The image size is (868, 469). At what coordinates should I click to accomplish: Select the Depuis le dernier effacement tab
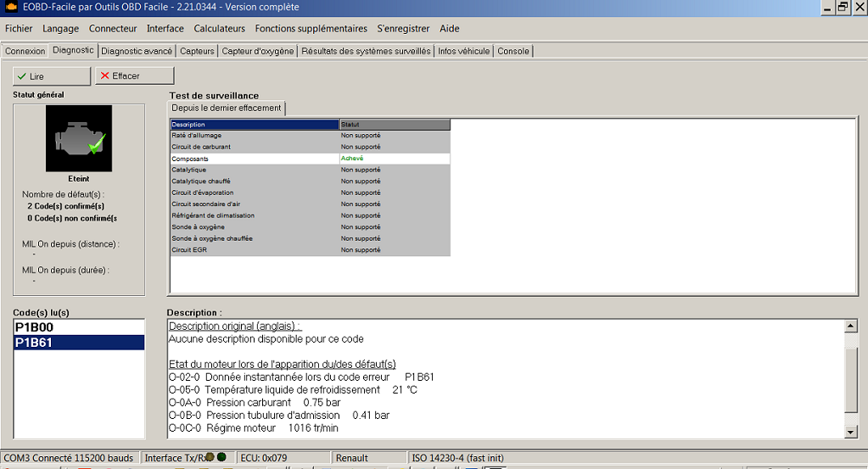click(227, 108)
